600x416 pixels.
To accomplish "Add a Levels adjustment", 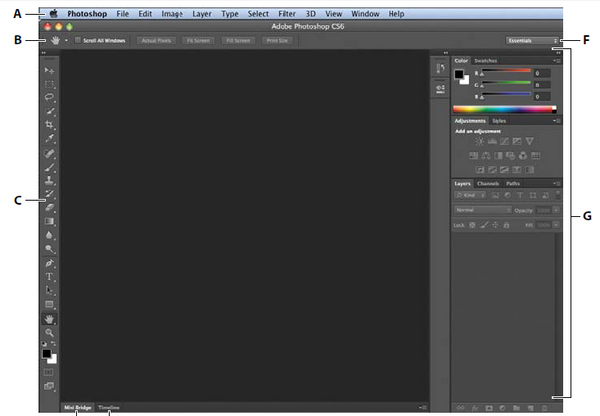I will tap(492, 142).
